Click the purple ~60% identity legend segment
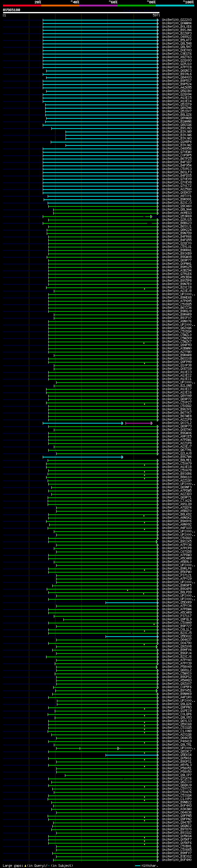Viewport: 197px width, 868px height. (99, 6)
